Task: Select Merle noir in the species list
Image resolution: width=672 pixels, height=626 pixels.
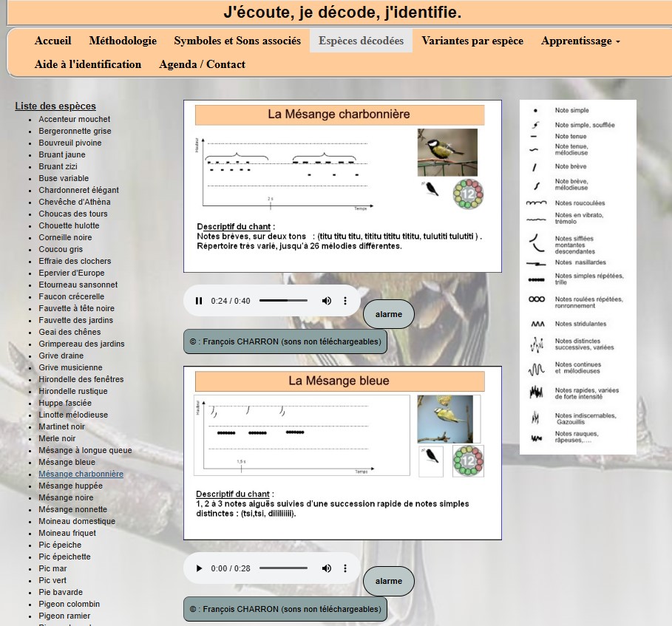Action: click(57, 438)
